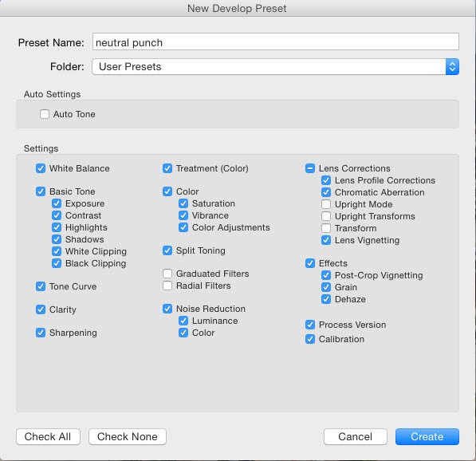Viewport: 476px width, 461px height.
Task: Uncheck the White Balance setting
Action: pos(41,168)
